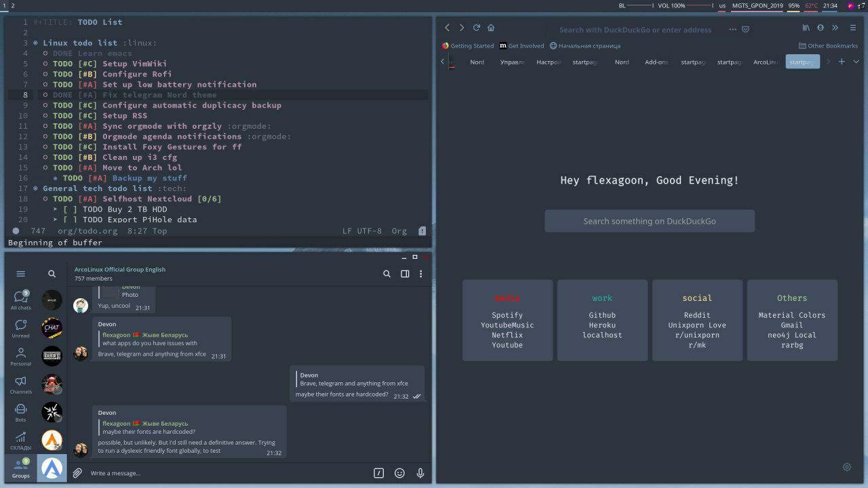Image resolution: width=868 pixels, height=488 pixels.
Task: Search inside the ArcoLinux group chat
Action: pos(387,274)
